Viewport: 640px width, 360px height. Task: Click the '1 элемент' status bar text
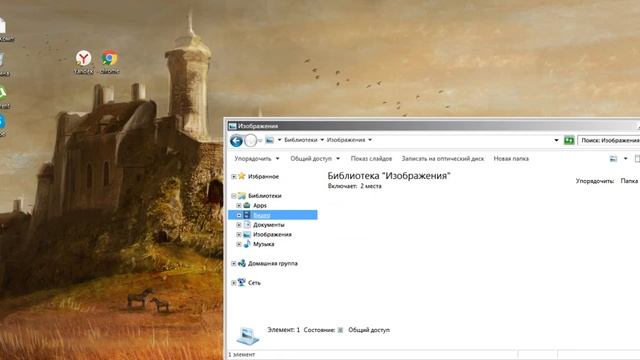pyautogui.click(x=241, y=354)
